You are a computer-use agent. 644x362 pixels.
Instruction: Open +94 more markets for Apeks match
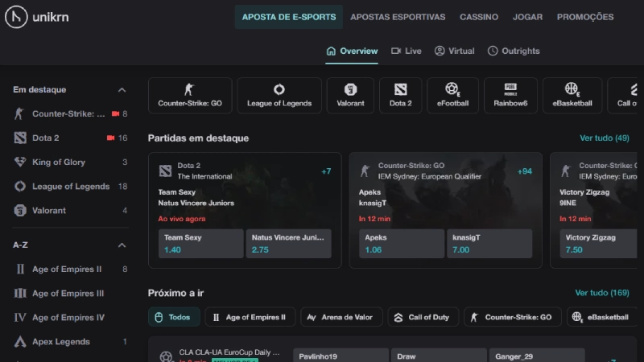pyautogui.click(x=525, y=171)
